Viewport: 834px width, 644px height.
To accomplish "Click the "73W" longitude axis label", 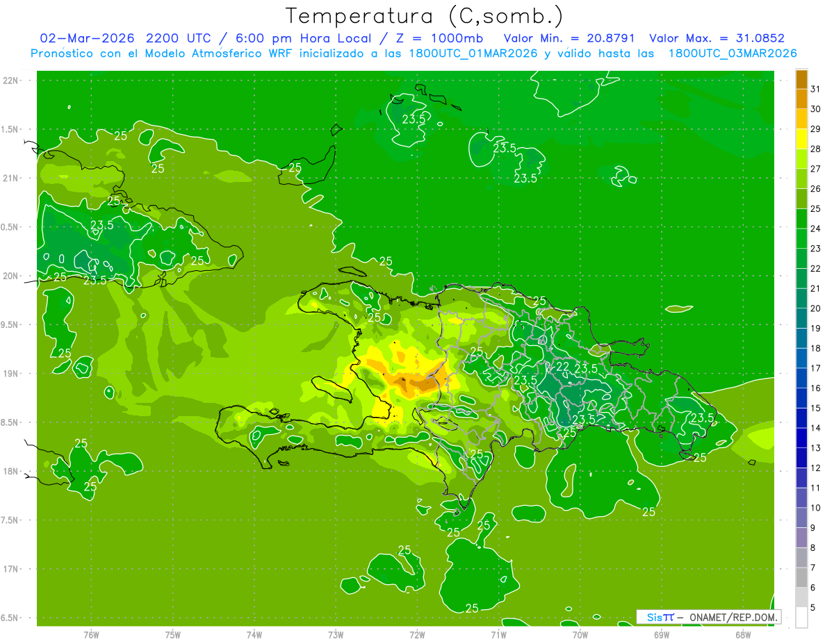I will 336,634.
